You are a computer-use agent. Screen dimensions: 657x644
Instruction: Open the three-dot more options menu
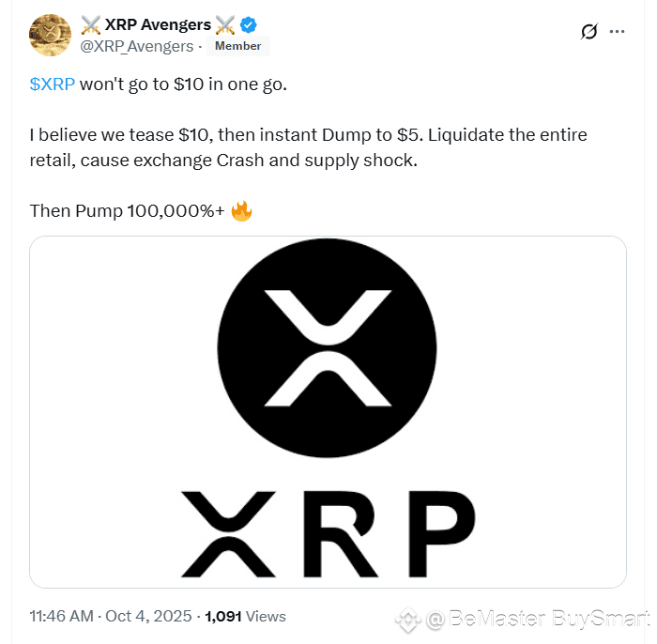pos(618,31)
